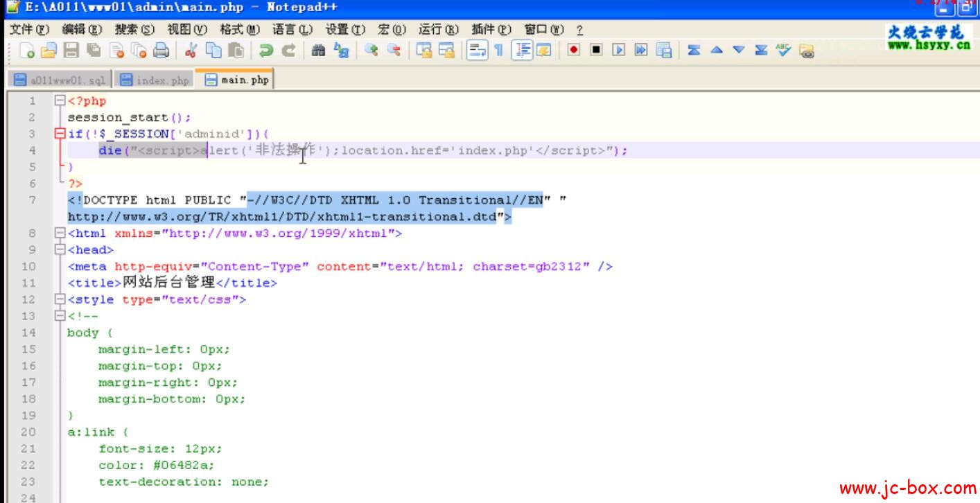Play back the recorded macro
Viewport: 980px width, 503px height.
pos(619,51)
